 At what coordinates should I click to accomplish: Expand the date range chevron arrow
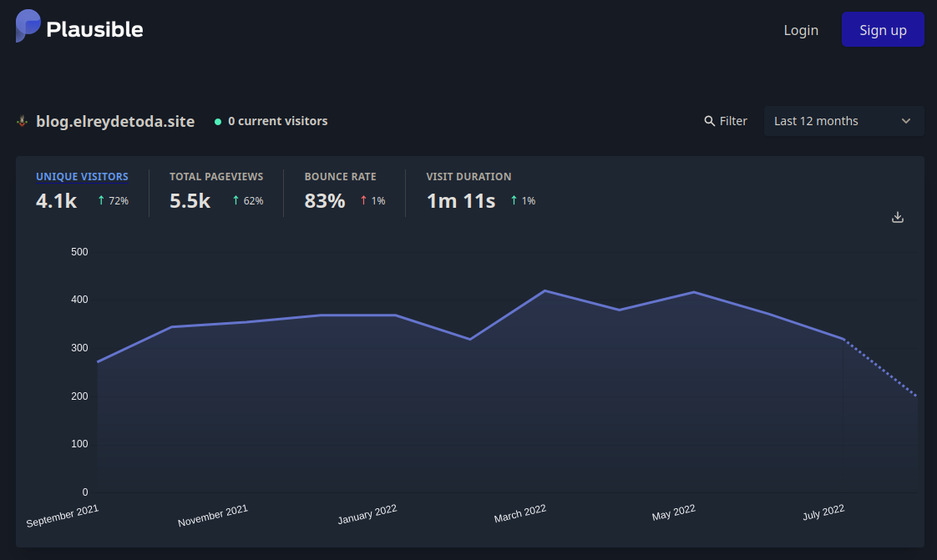906,121
